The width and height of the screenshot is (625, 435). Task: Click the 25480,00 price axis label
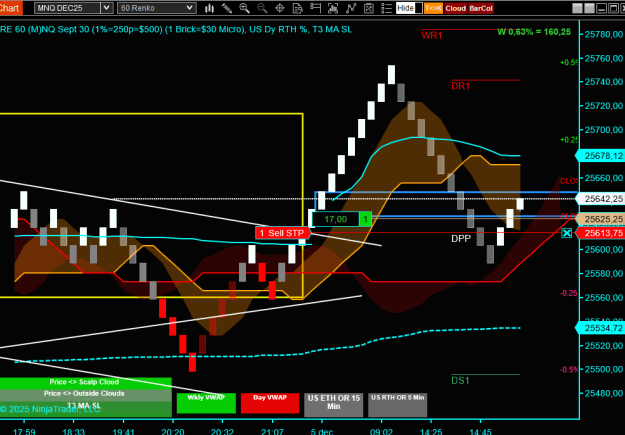pyautogui.click(x=603, y=394)
